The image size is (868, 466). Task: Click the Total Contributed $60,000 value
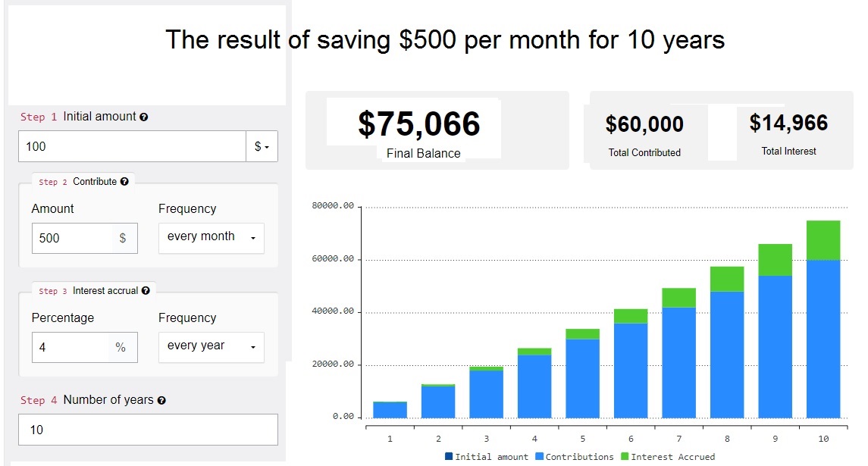[x=644, y=124]
